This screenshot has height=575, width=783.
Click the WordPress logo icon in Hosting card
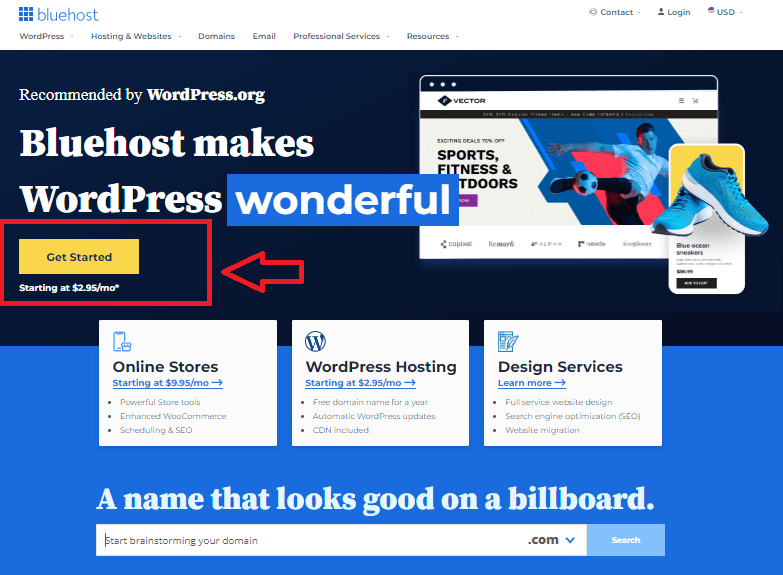tap(315, 342)
